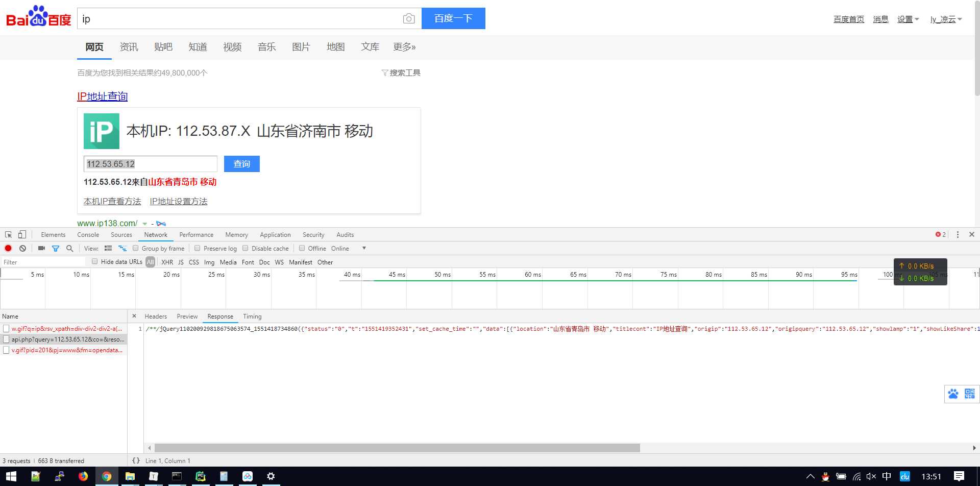The image size is (980, 486).
Task: Click the muted volume tray icon
Action: (x=871, y=476)
